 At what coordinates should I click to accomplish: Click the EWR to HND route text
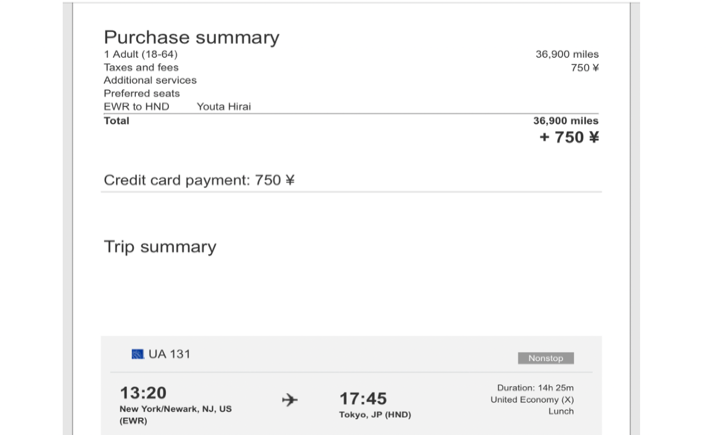click(136, 106)
